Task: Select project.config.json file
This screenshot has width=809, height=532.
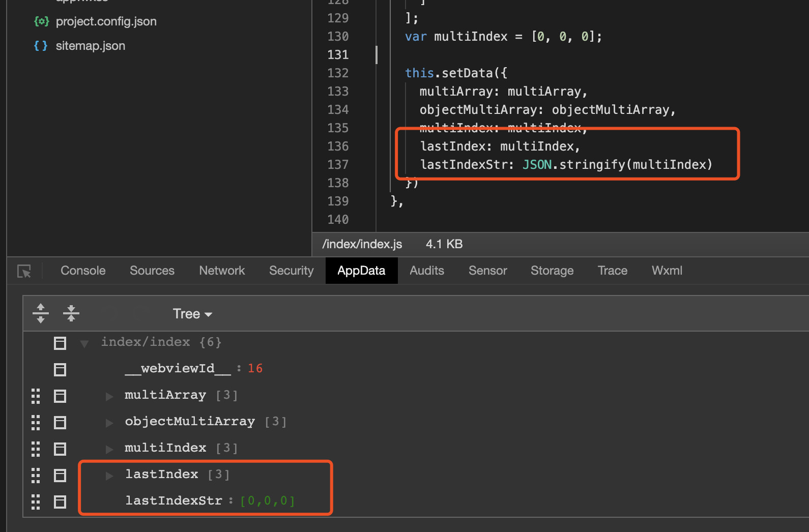Action: pyautogui.click(x=106, y=21)
